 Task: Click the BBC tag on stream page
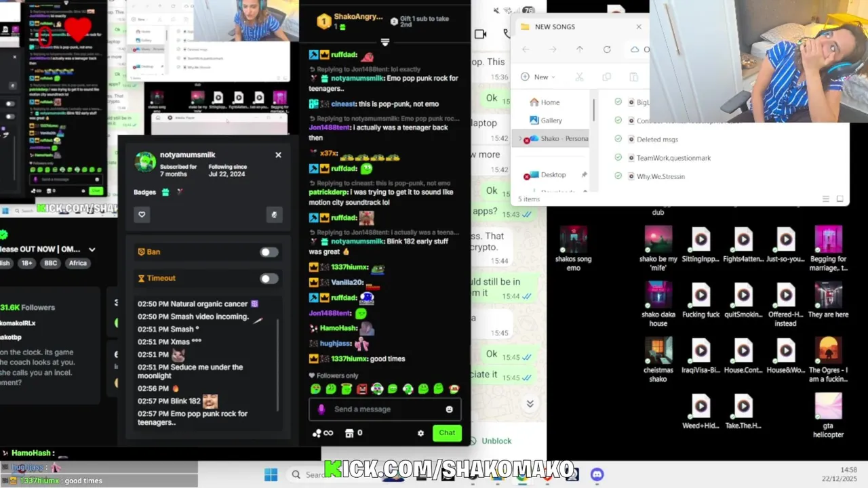point(52,264)
